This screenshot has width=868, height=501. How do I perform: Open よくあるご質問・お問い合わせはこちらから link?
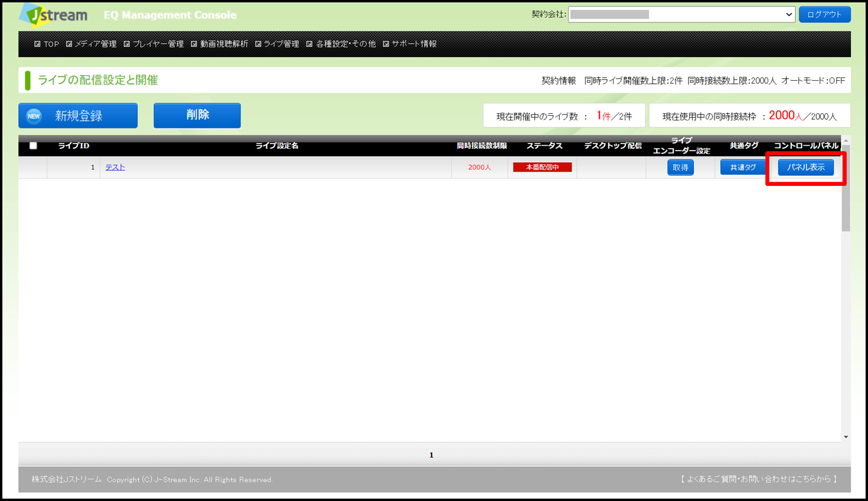click(759, 479)
